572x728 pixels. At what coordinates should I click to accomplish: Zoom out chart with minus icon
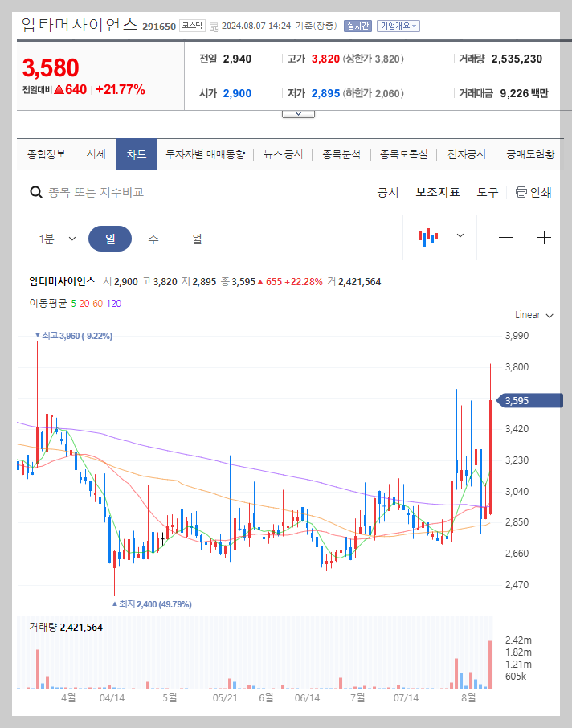tap(505, 238)
